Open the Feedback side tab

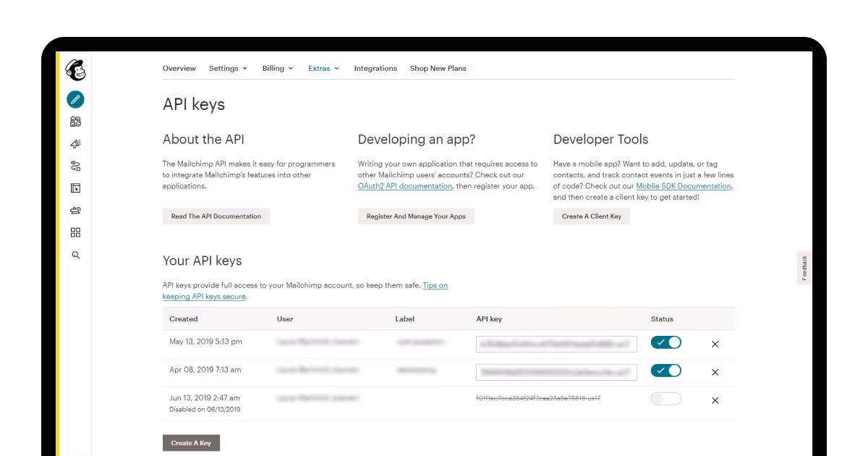tap(804, 268)
